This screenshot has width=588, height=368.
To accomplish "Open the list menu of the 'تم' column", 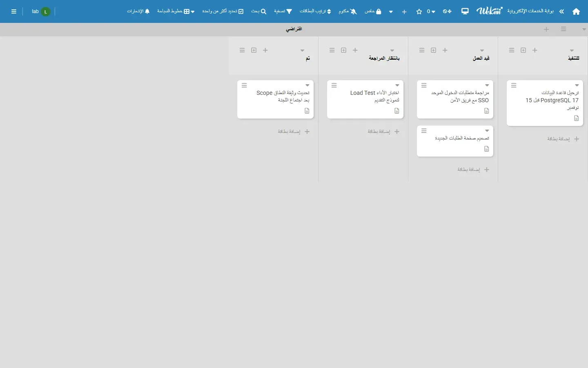I will [243, 50].
